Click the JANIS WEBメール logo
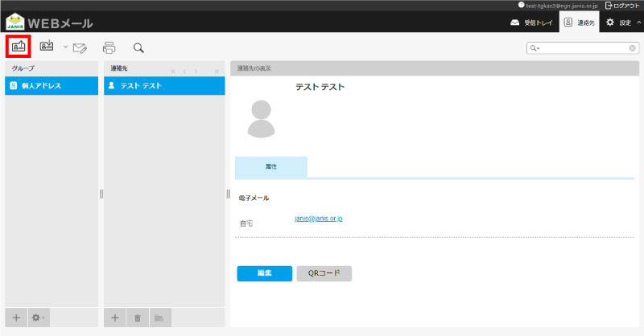Viewport: 644px width, 336px height. click(x=49, y=23)
